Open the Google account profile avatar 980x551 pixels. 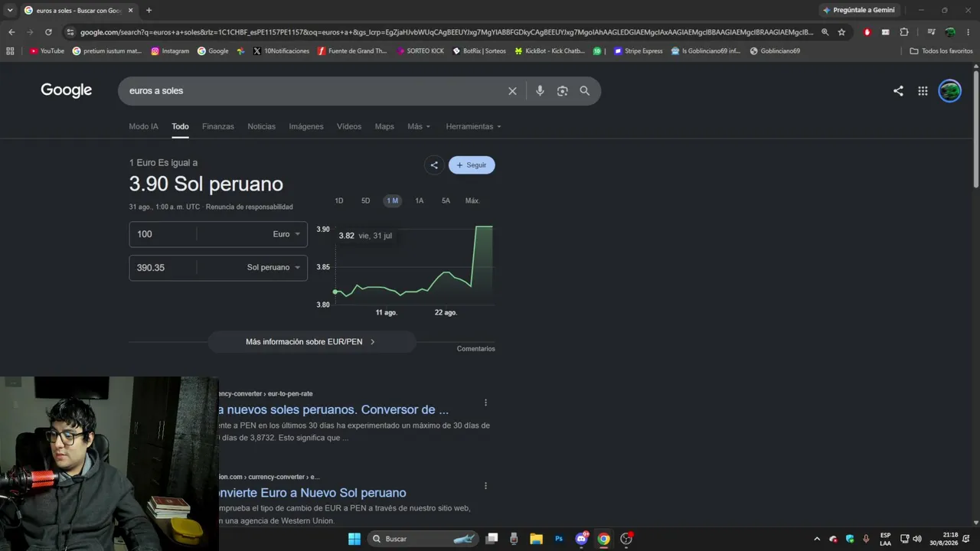(x=950, y=91)
